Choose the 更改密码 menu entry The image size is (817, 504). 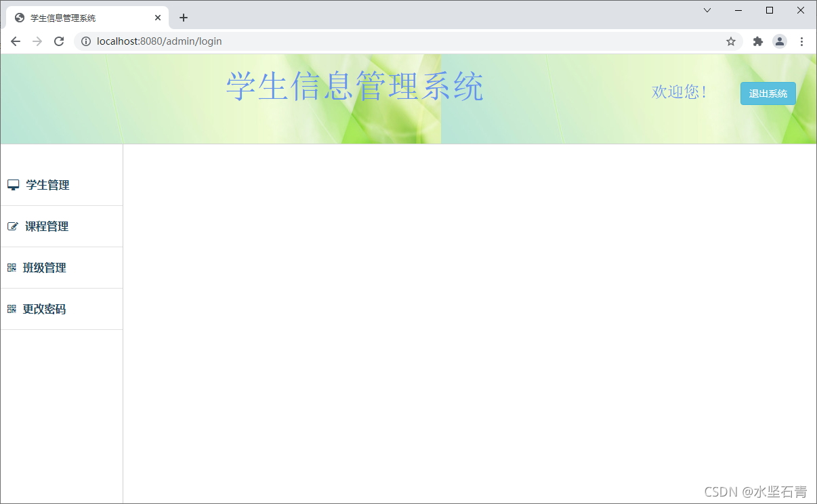(x=62, y=309)
